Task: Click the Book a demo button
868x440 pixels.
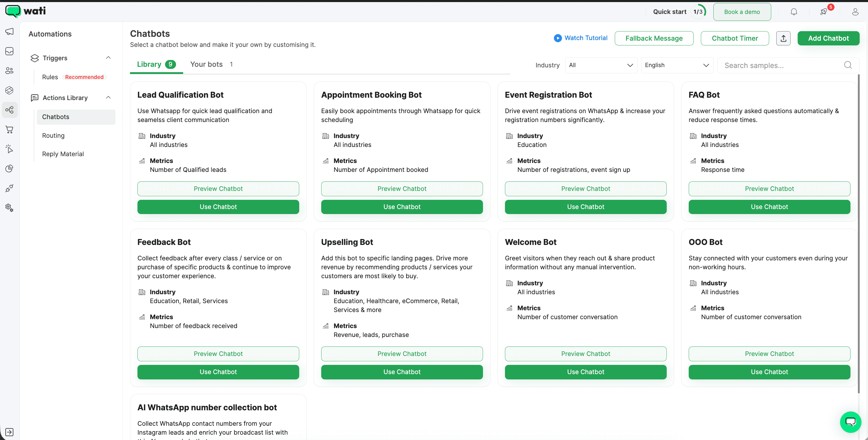Action: tap(742, 12)
